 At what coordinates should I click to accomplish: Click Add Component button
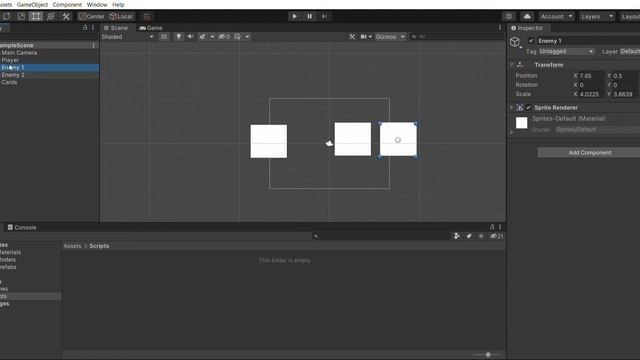pos(589,152)
